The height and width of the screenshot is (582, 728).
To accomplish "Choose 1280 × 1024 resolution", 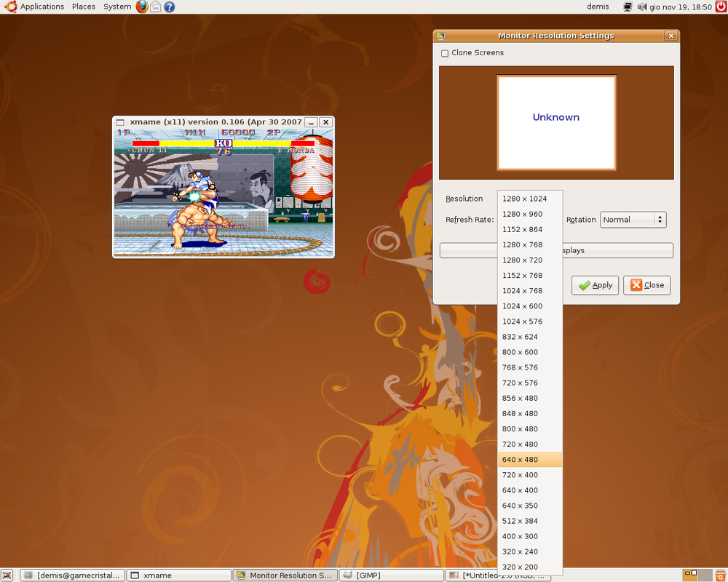I will 530,199.
